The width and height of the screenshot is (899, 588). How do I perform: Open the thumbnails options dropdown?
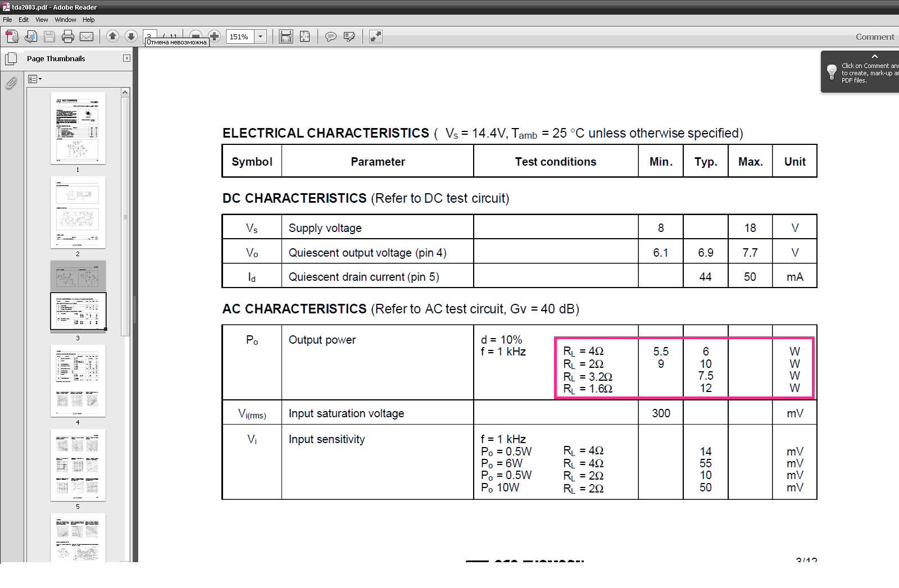35,79
